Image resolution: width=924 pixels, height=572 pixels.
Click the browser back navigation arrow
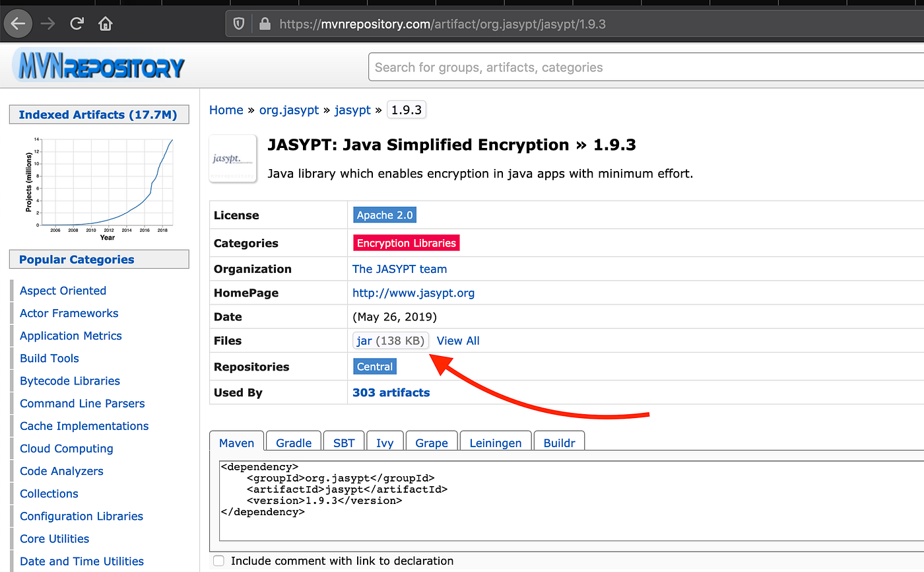[18, 23]
